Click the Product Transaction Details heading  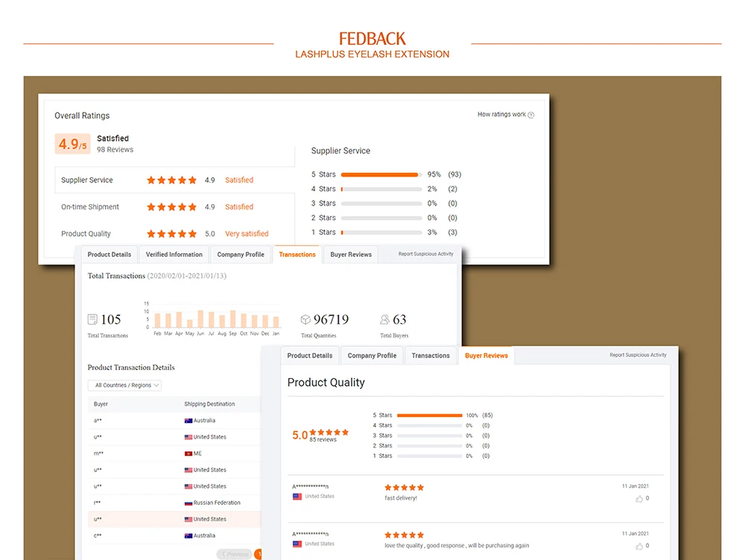pos(131,368)
